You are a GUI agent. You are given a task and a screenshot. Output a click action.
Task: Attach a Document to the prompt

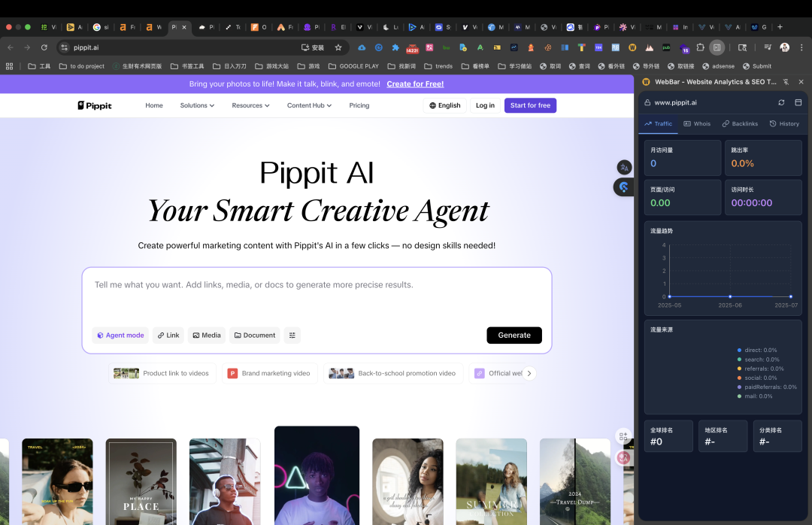tap(255, 335)
